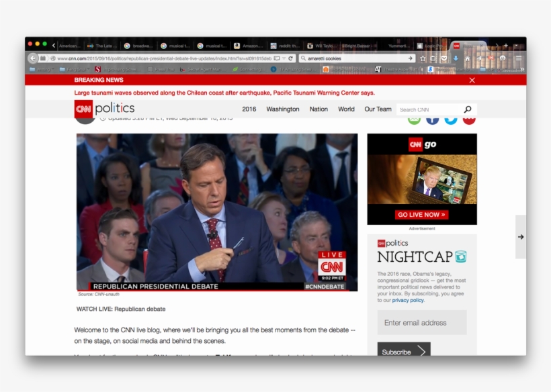551x392 pixels.
Task: Click the GO LIVE NOW button
Action: click(423, 215)
